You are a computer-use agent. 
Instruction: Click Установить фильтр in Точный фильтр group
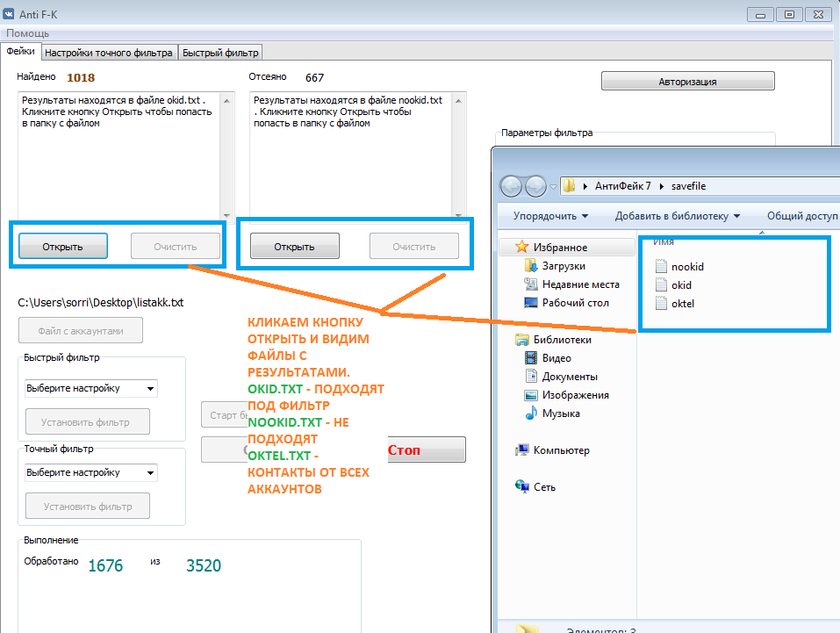tap(87, 506)
